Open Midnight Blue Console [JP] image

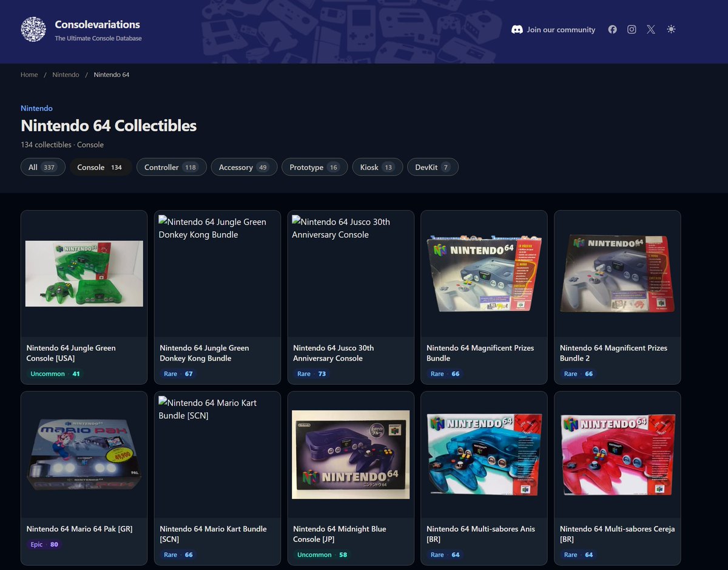[x=351, y=455]
